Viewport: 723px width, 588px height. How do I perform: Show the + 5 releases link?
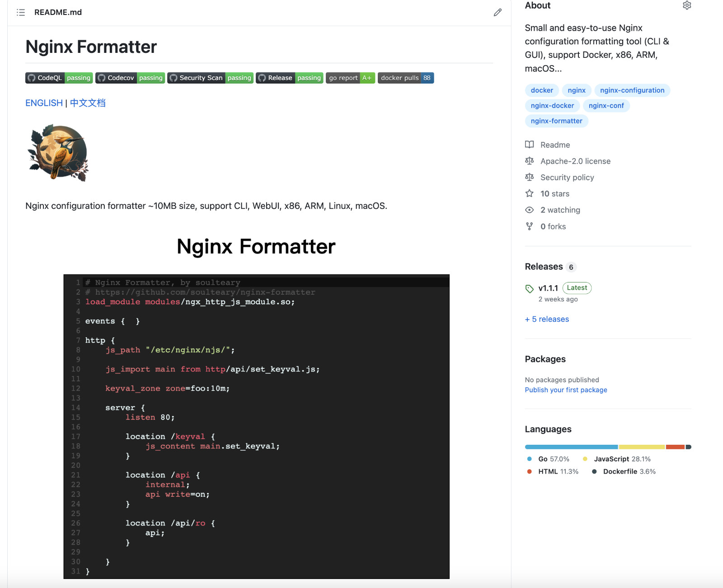[x=547, y=319]
